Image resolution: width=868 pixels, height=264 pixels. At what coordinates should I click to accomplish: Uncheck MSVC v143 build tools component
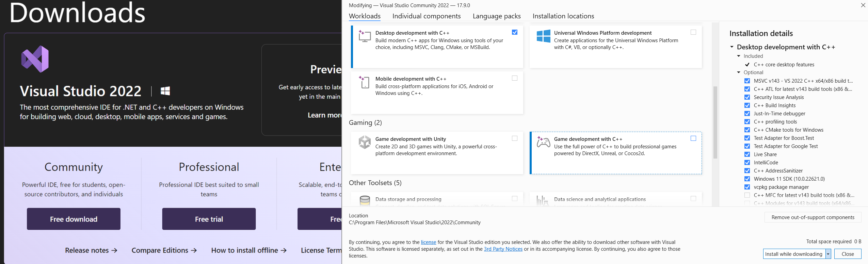click(747, 81)
